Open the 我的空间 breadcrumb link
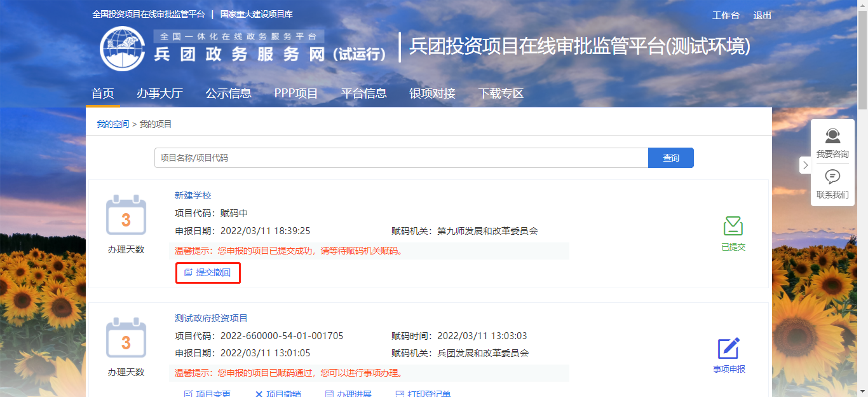The height and width of the screenshot is (397, 868). (x=112, y=124)
